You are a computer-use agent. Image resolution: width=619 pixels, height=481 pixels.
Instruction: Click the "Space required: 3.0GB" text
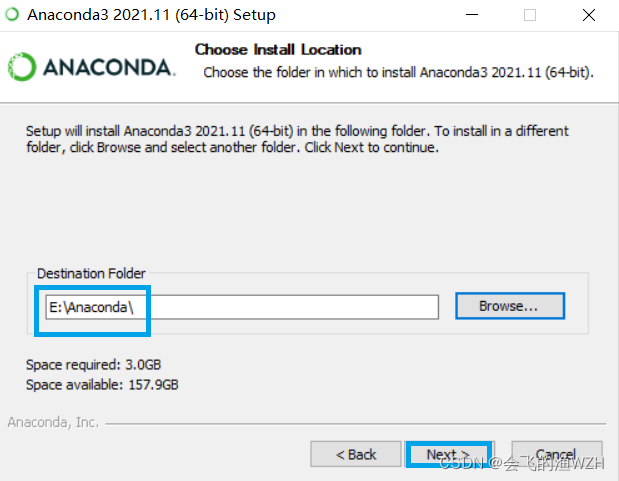click(x=94, y=365)
